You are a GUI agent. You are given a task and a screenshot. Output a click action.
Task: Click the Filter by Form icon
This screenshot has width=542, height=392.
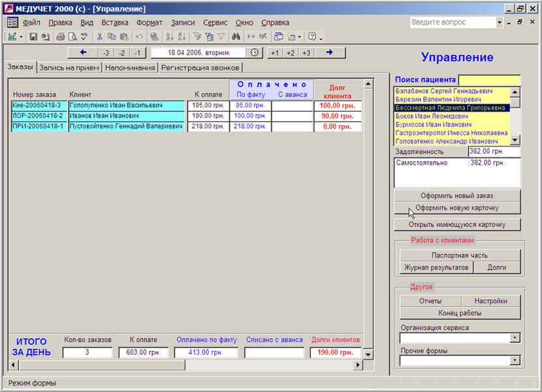[x=209, y=37]
